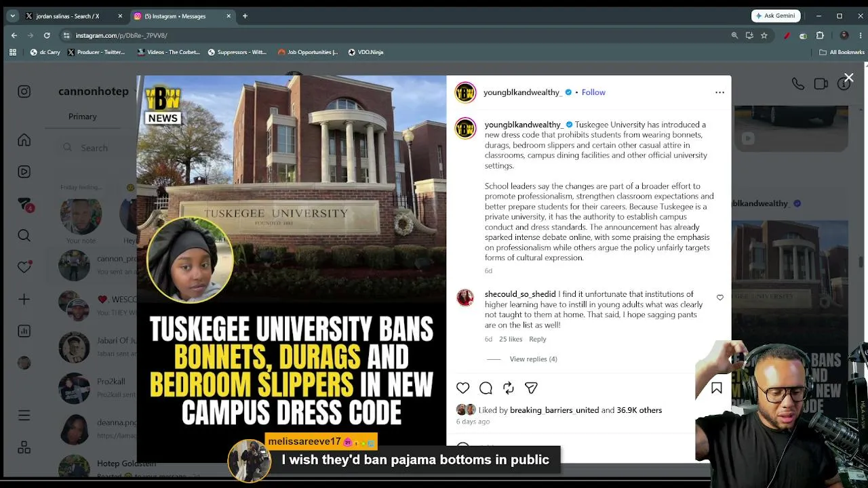This screenshot has height=488, width=868.
Task: Open a new browser tab
Action: (x=245, y=16)
